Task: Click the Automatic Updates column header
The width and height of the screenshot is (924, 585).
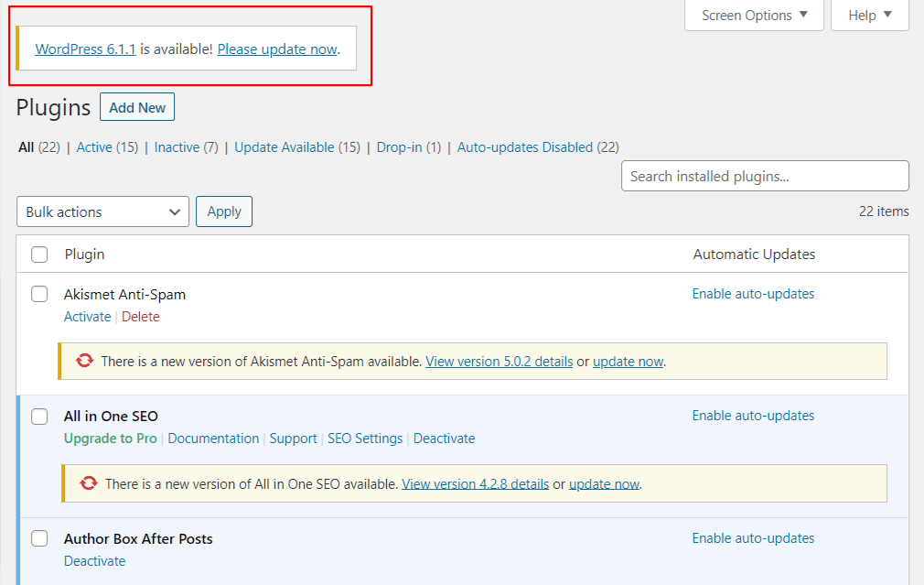Action: [754, 255]
